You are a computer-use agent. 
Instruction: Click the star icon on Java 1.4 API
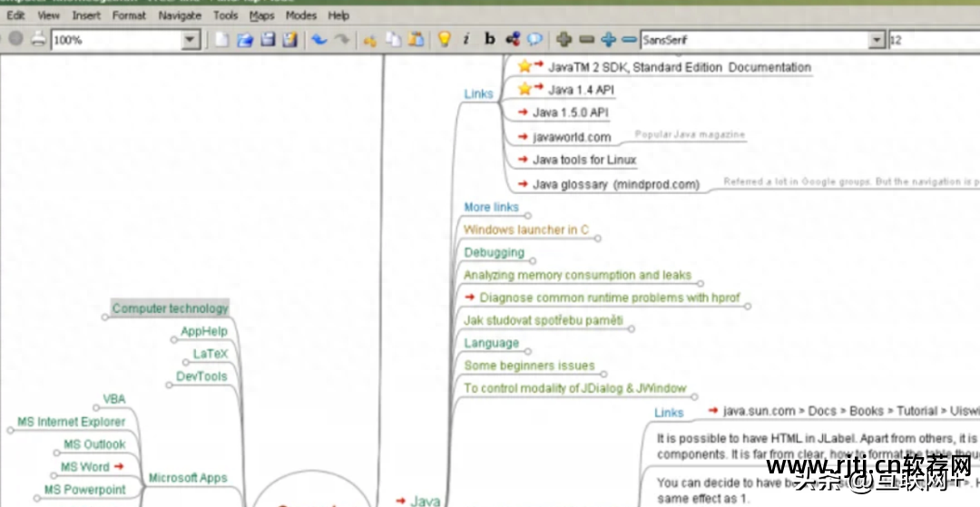pyautogui.click(x=524, y=89)
